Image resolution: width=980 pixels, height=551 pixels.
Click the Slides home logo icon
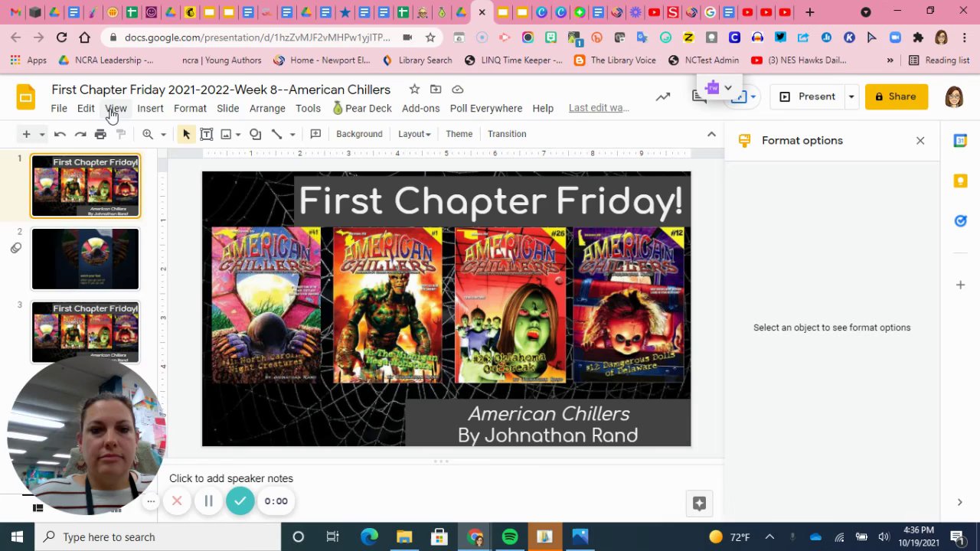(26, 97)
